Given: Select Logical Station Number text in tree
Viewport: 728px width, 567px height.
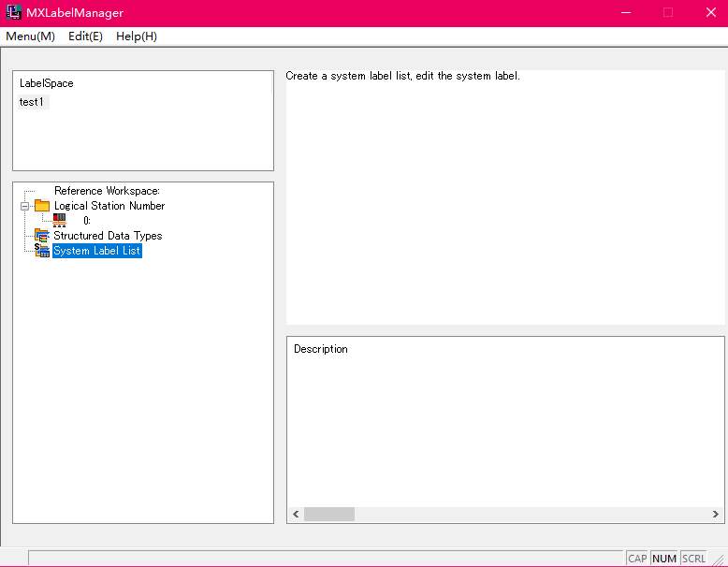Looking at the screenshot, I should point(109,206).
